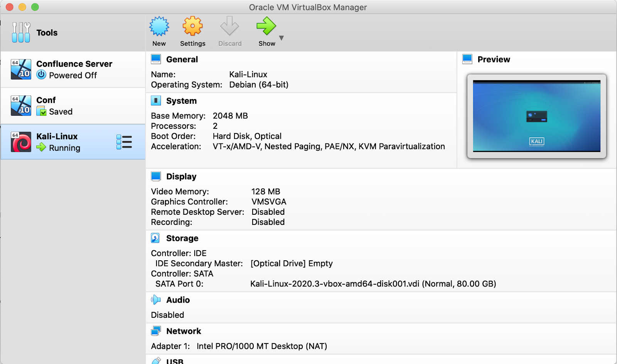Image resolution: width=617 pixels, height=364 pixels.
Task: Open the Storage section header
Action: [x=182, y=238]
